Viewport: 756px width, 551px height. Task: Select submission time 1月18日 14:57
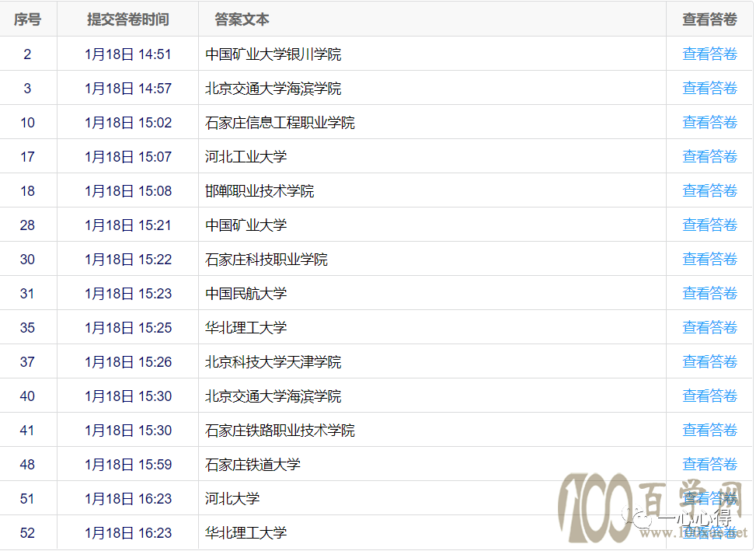(128, 89)
